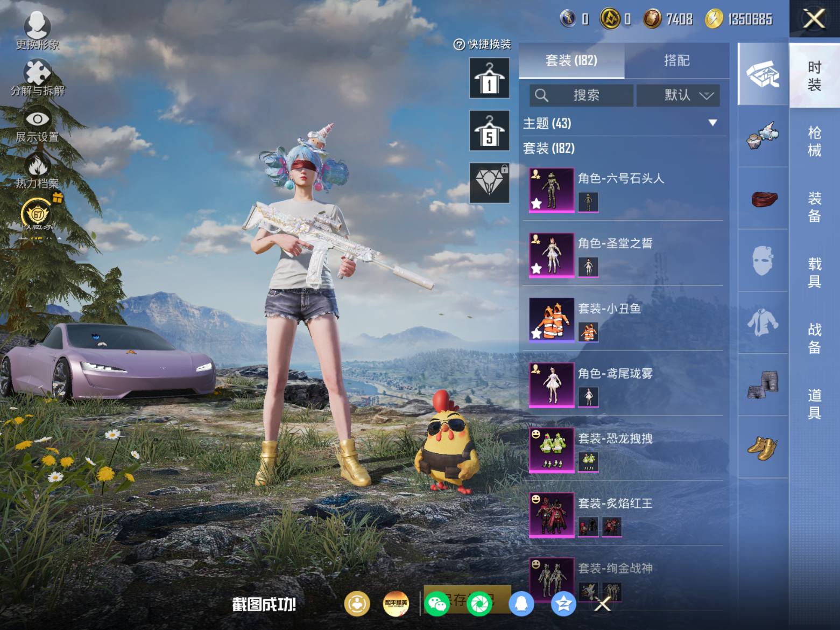Close the wardrobe with top-right X
This screenshot has width=840, height=630.
click(814, 19)
